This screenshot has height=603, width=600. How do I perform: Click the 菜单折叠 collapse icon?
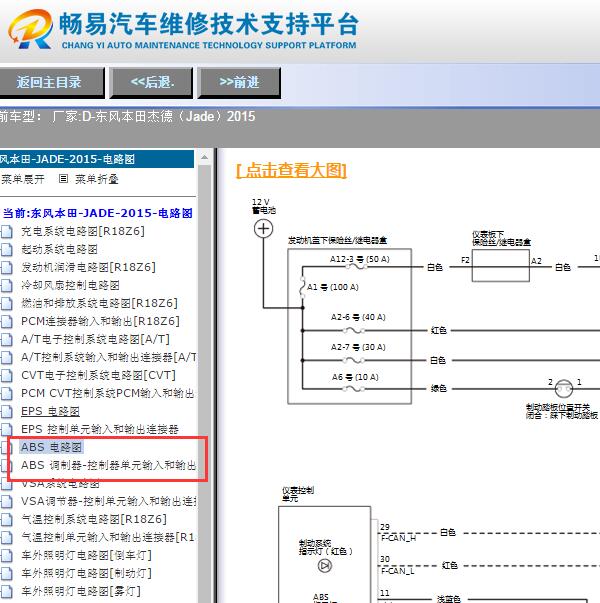click(63, 178)
